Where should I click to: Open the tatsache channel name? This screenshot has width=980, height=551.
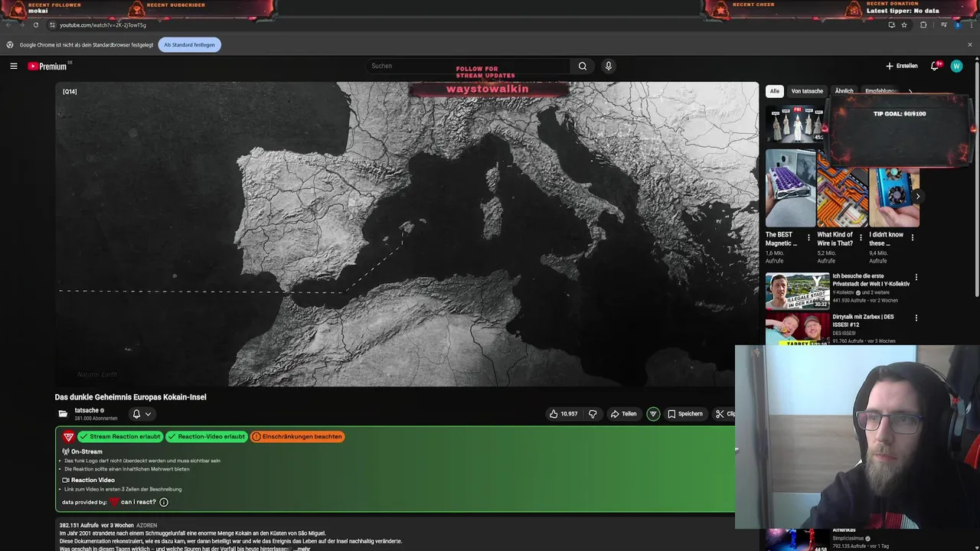click(x=87, y=410)
